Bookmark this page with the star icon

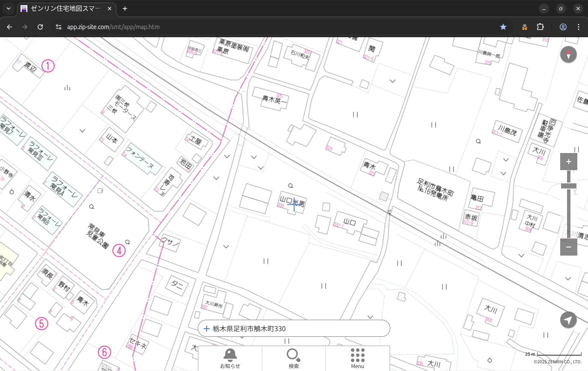[x=503, y=27]
